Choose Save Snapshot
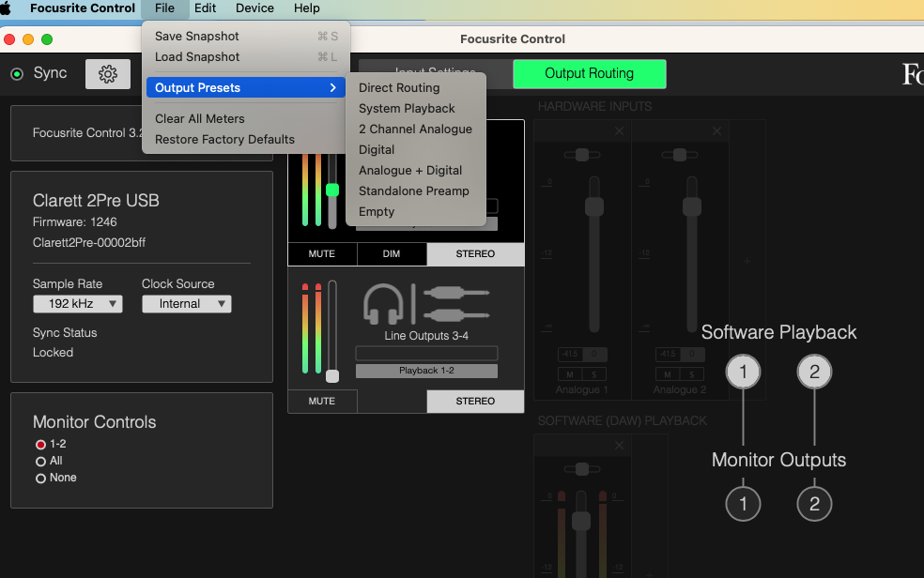Image resolution: width=924 pixels, height=578 pixels. pyautogui.click(x=246, y=37)
